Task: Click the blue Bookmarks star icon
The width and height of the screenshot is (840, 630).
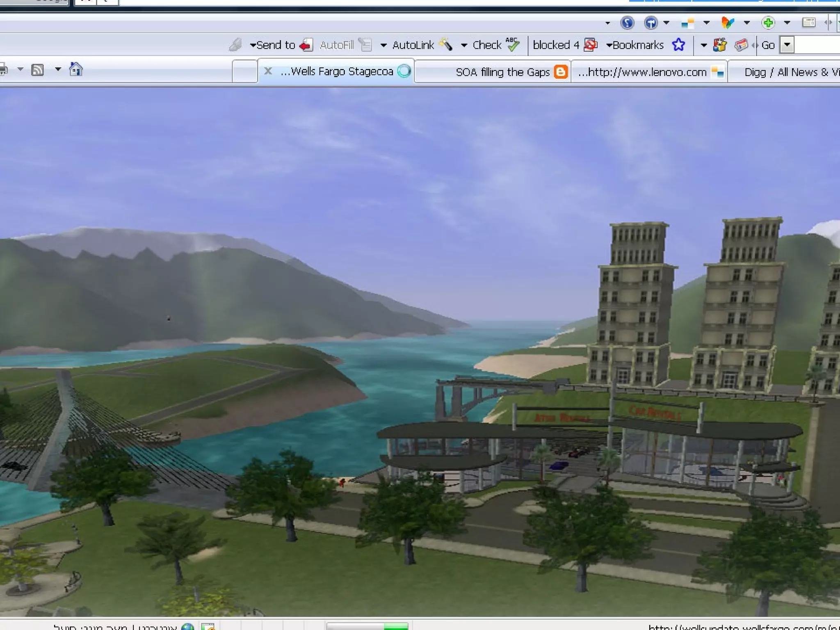Action: (x=678, y=45)
